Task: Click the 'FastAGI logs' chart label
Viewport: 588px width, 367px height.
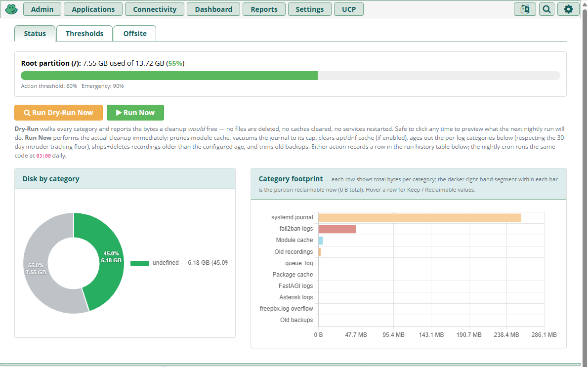Action: click(x=295, y=285)
